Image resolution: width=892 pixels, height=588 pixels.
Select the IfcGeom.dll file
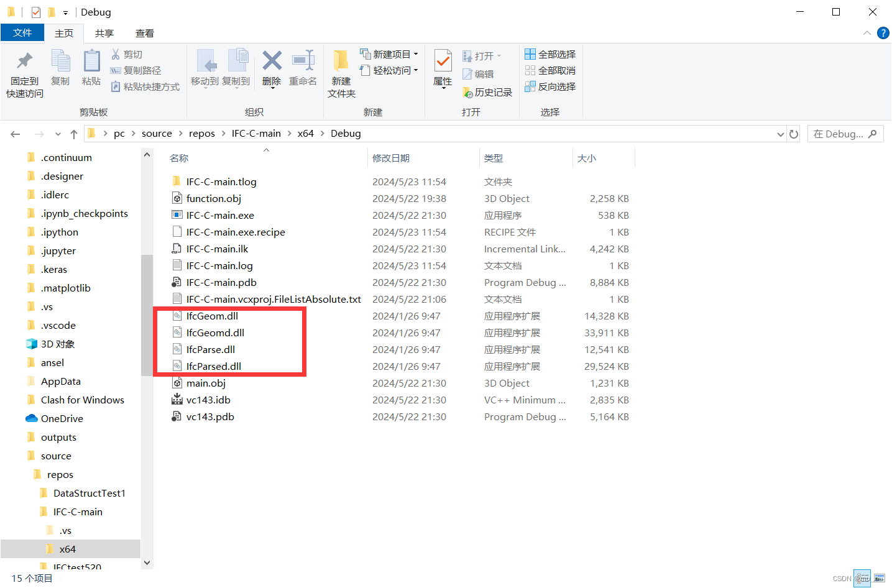212,316
